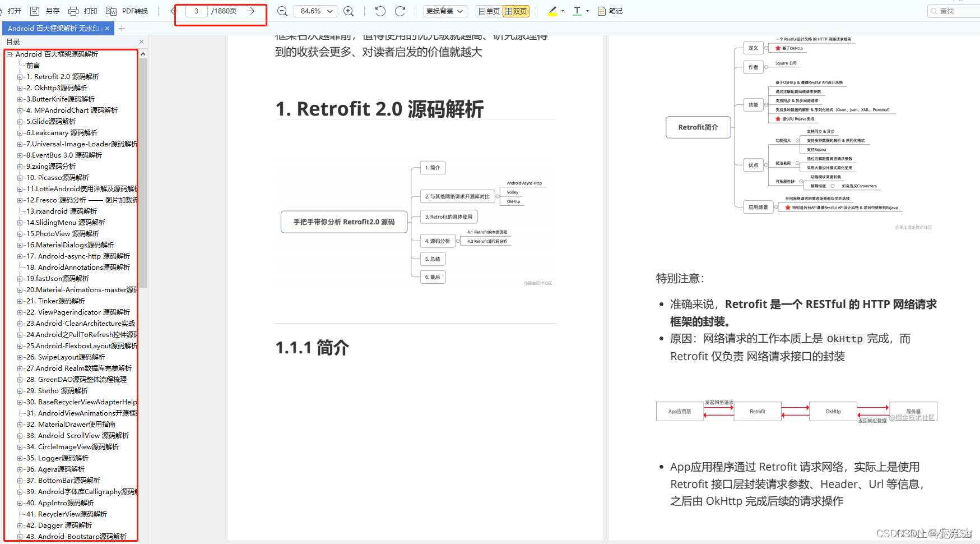Go to previous page with left arrow
This screenshot has height=544, width=980.
click(x=173, y=11)
